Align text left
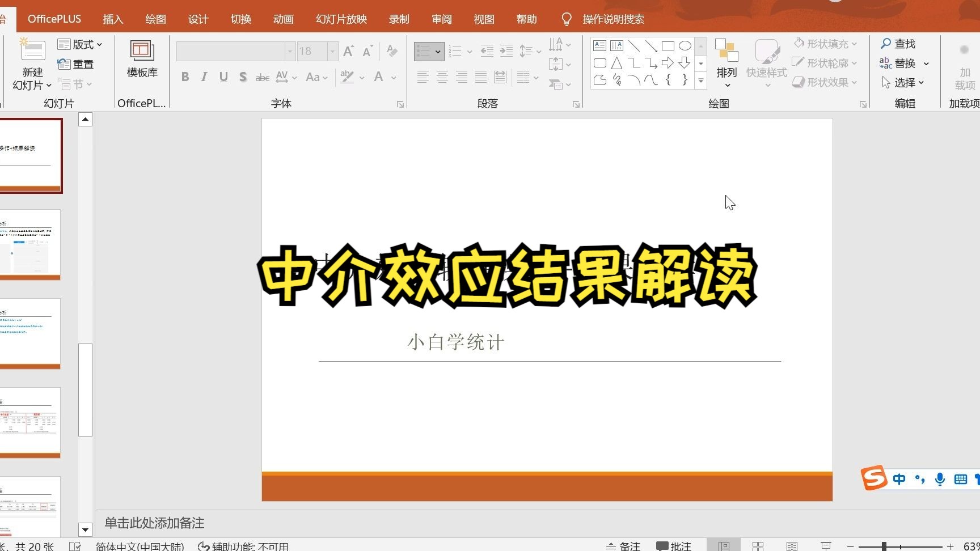The height and width of the screenshot is (551, 980). click(423, 77)
